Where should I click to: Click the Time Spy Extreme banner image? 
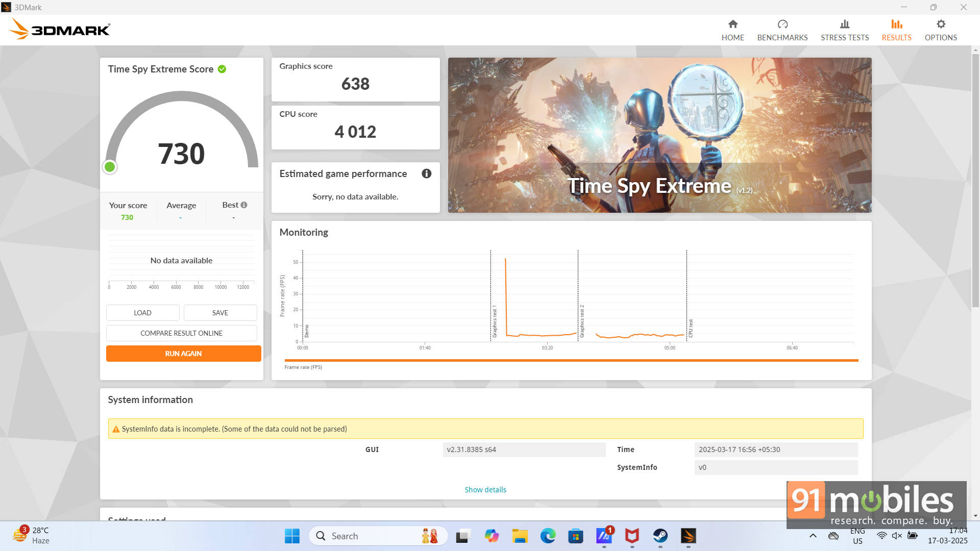click(659, 135)
